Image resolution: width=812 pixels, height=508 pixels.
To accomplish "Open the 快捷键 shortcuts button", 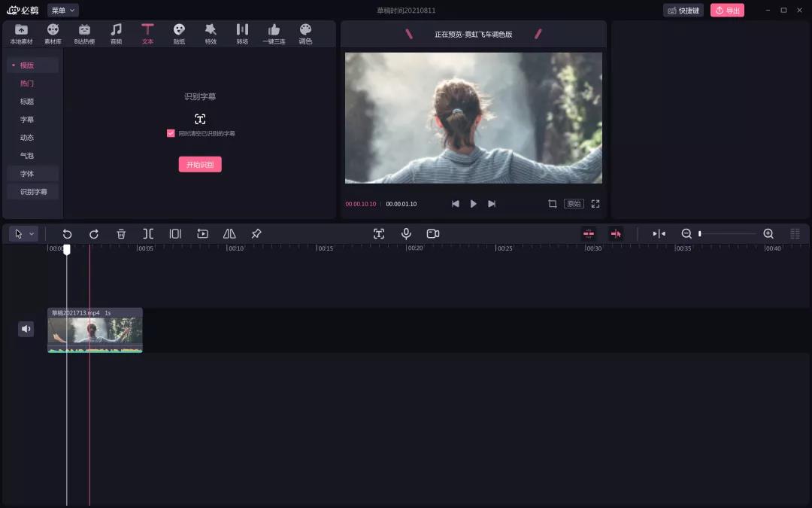I will [683, 11].
